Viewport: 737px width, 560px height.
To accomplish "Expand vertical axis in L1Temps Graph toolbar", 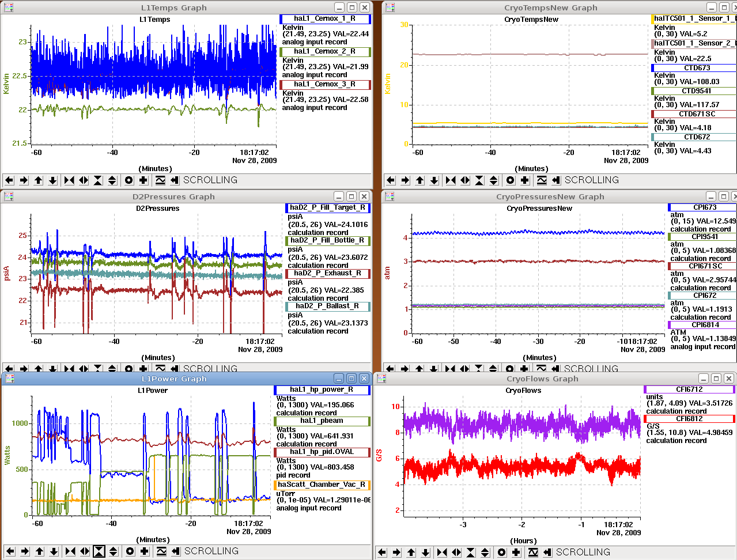I will (x=112, y=180).
